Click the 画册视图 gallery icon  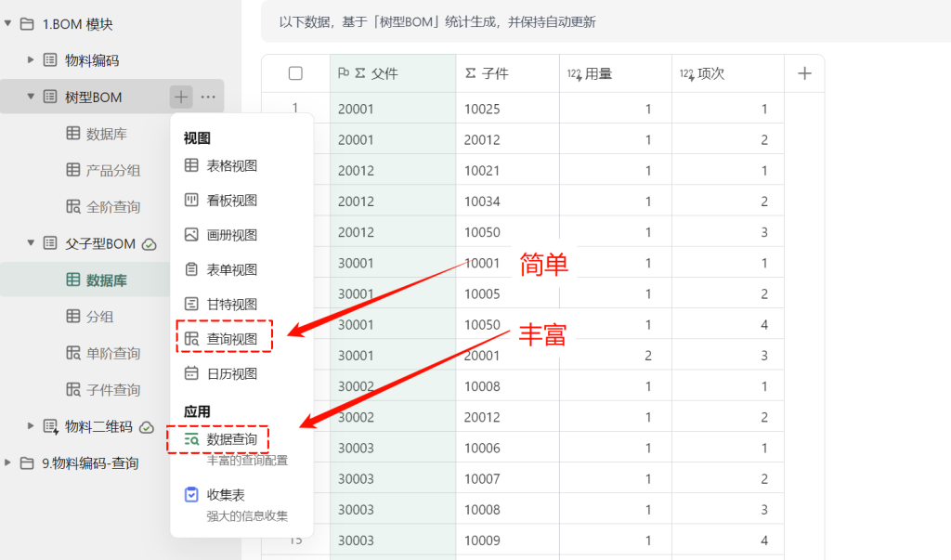191,234
